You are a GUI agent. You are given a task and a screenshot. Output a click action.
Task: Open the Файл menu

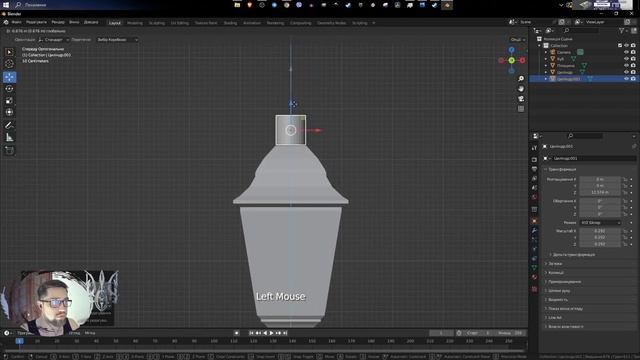(x=16, y=22)
